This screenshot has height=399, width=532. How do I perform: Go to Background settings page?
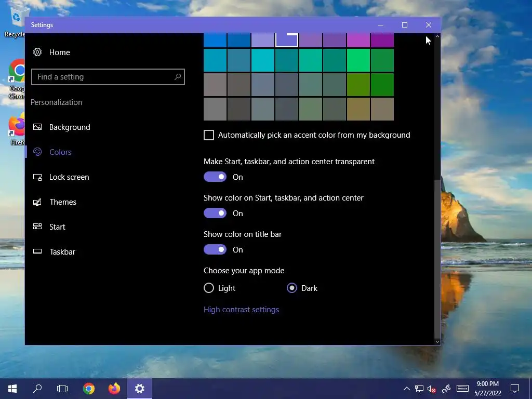coord(70,127)
